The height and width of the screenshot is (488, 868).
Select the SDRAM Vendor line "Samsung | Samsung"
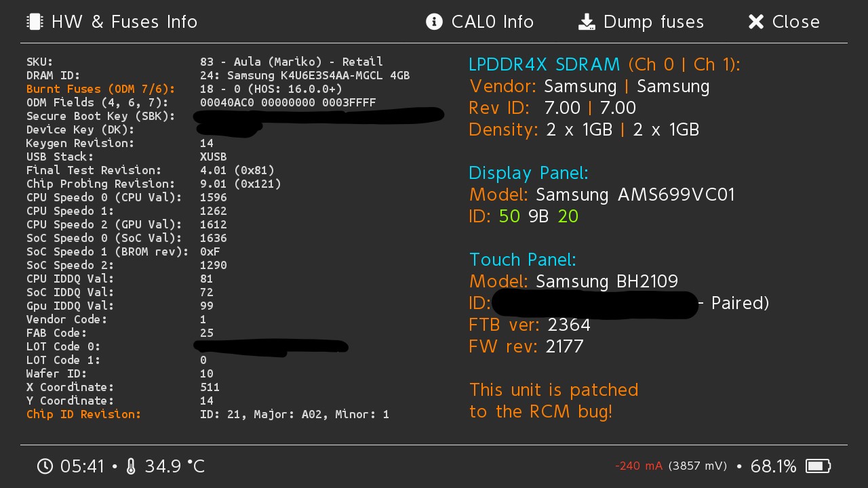click(x=627, y=86)
